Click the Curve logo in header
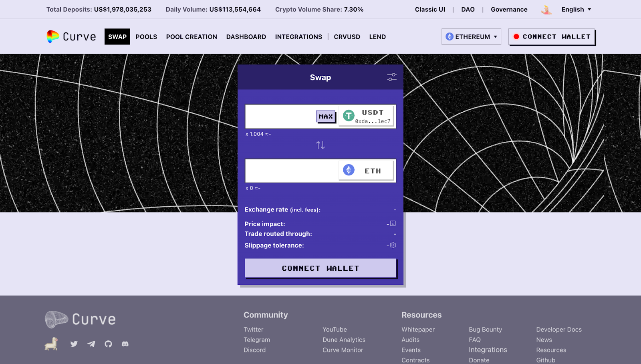The image size is (641, 364). 71,37
